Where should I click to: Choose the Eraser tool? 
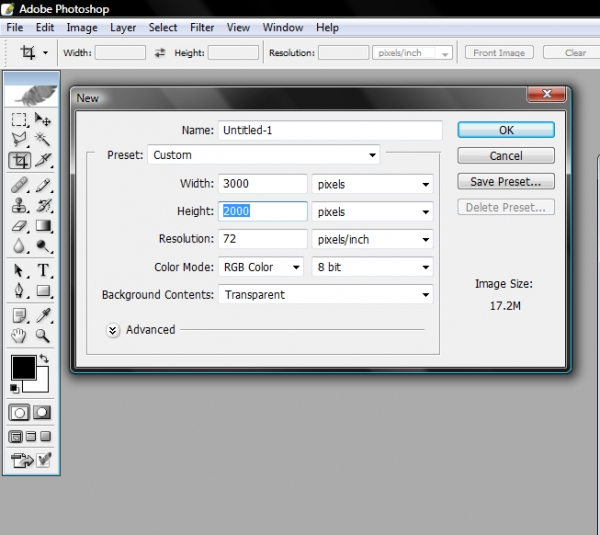coord(19,226)
